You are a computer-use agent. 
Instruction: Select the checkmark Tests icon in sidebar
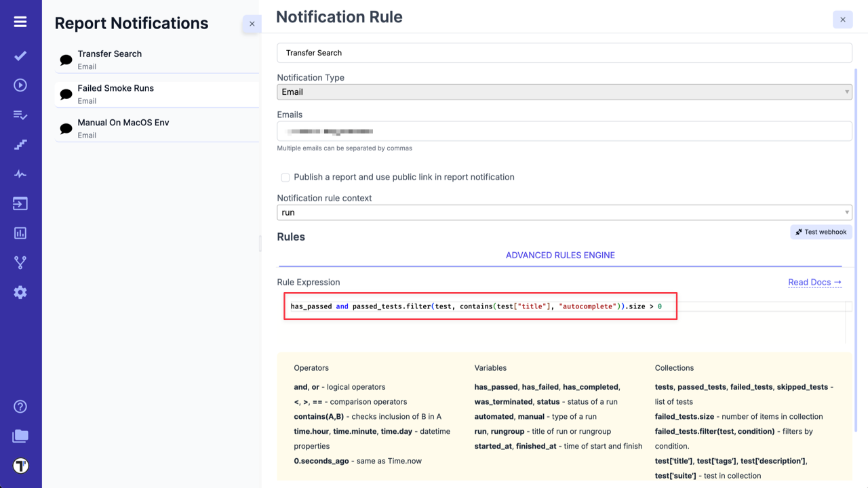click(20, 56)
